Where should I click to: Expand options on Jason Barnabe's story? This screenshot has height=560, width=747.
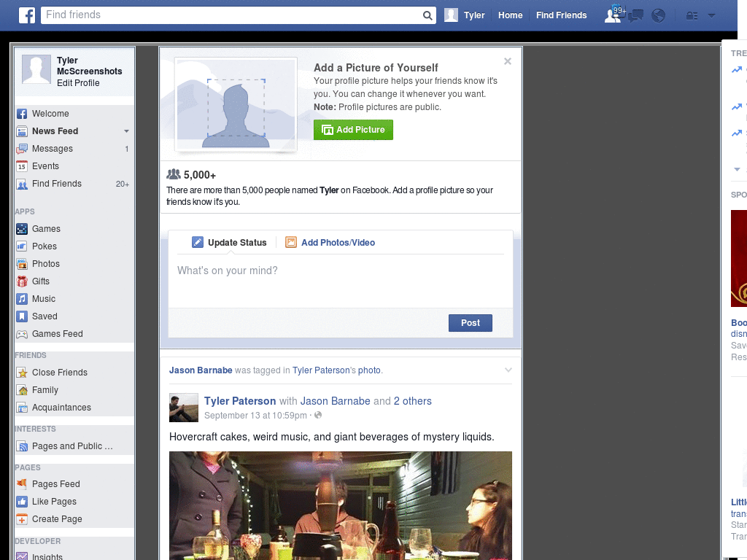pos(507,370)
